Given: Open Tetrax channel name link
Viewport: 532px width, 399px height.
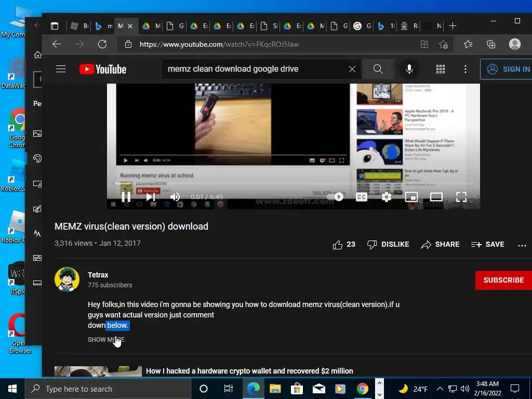Looking at the screenshot, I should 98,275.
